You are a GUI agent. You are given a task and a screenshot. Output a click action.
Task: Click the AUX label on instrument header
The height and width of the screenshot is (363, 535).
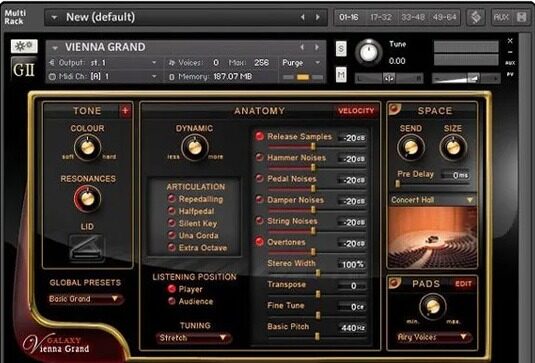[x=510, y=63]
